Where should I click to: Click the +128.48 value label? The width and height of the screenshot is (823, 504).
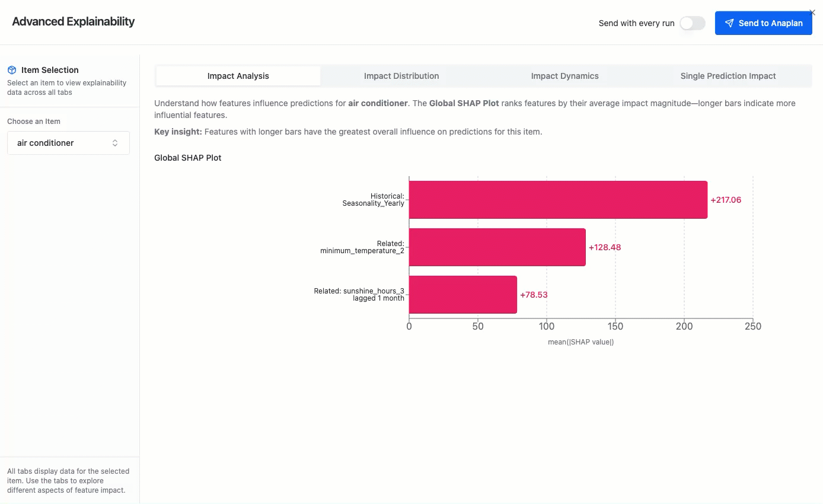[x=605, y=247]
